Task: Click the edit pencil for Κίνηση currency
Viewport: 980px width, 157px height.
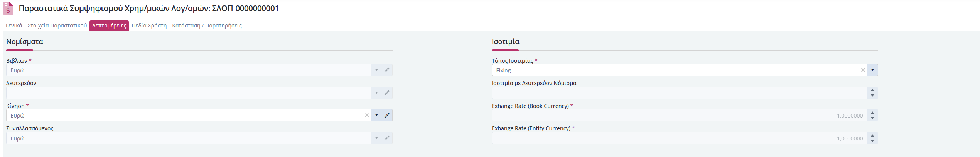Action: tap(387, 115)
